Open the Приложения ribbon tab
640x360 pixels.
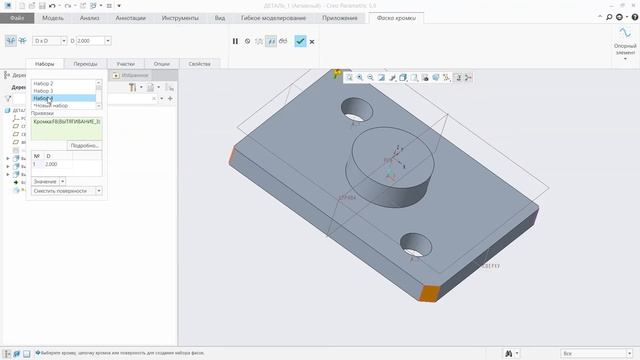tap(340, 18)
